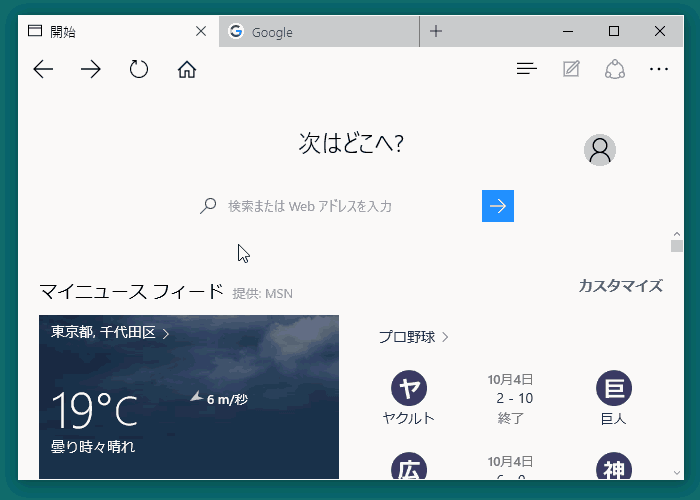Click the magnifier search icon
This screenshot has height=500, width=700.
pyautogui.click(x=208, y=206)
